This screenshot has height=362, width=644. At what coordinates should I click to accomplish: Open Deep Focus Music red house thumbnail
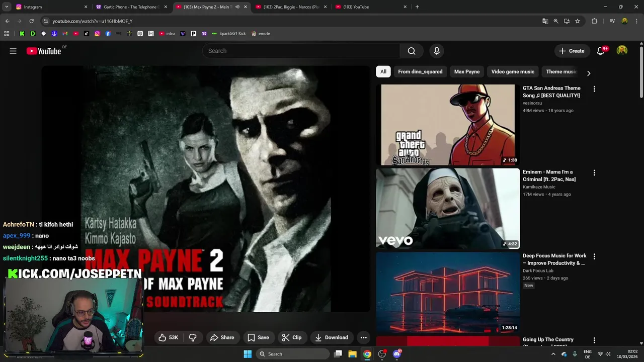(x=448, y=292)
